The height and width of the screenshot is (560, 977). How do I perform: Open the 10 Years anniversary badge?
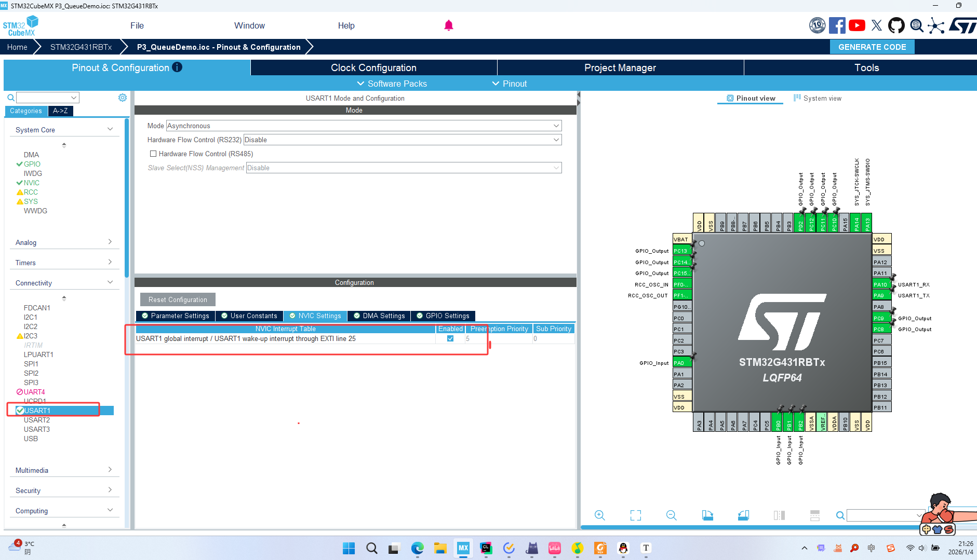[817, 25]
